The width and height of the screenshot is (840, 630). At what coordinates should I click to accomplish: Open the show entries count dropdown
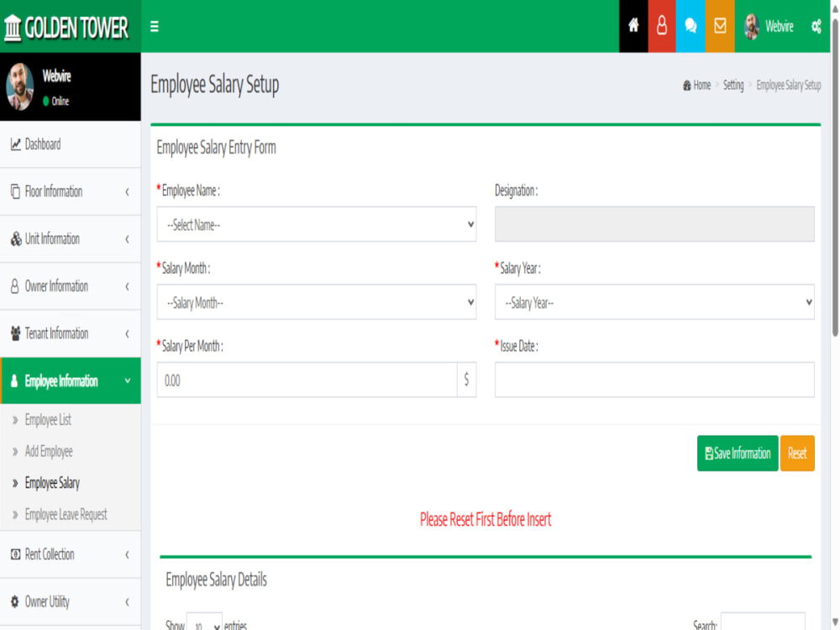[204, 623]
